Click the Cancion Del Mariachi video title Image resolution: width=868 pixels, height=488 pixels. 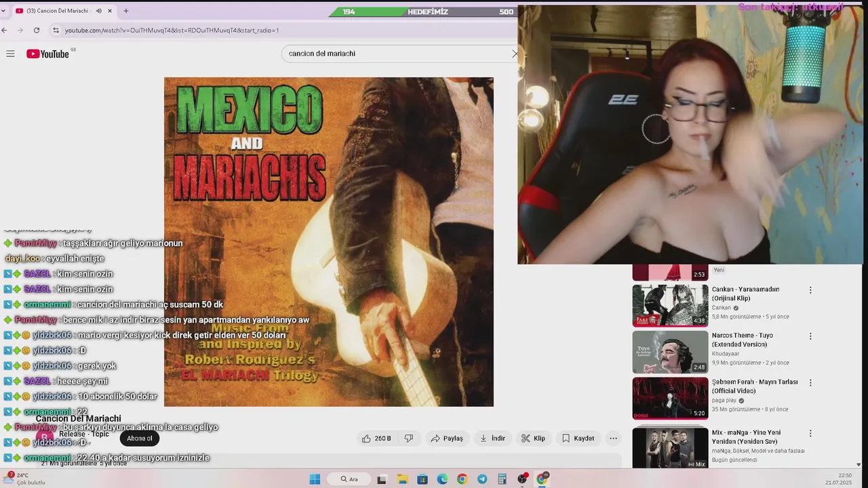79,419
